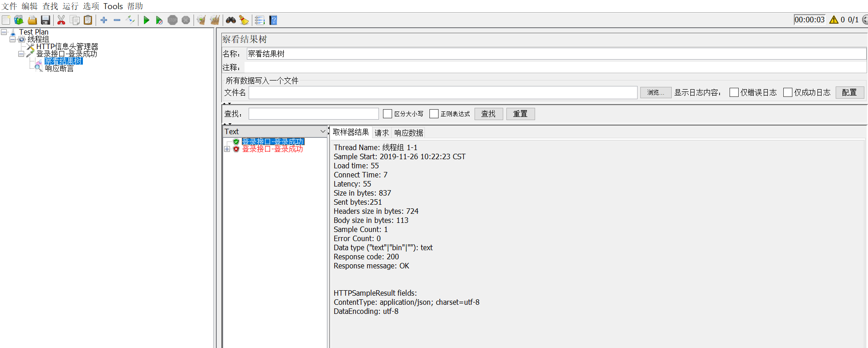868x348 pixels.
Task: Click green shield icon of passed sample
Action: 236,141
